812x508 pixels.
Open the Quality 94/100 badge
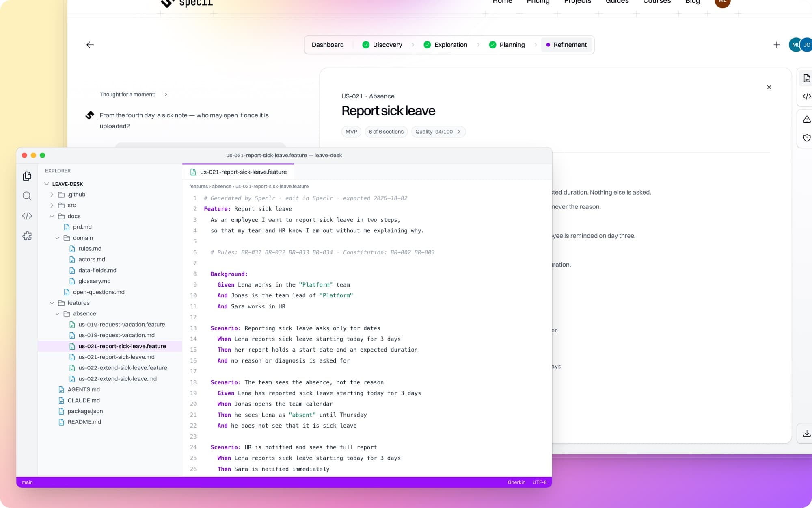(x=438, y=132)
